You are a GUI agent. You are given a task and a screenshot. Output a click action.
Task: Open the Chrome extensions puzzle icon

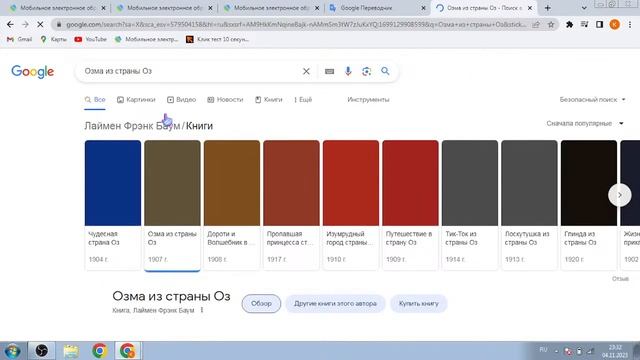pos(569,24)
